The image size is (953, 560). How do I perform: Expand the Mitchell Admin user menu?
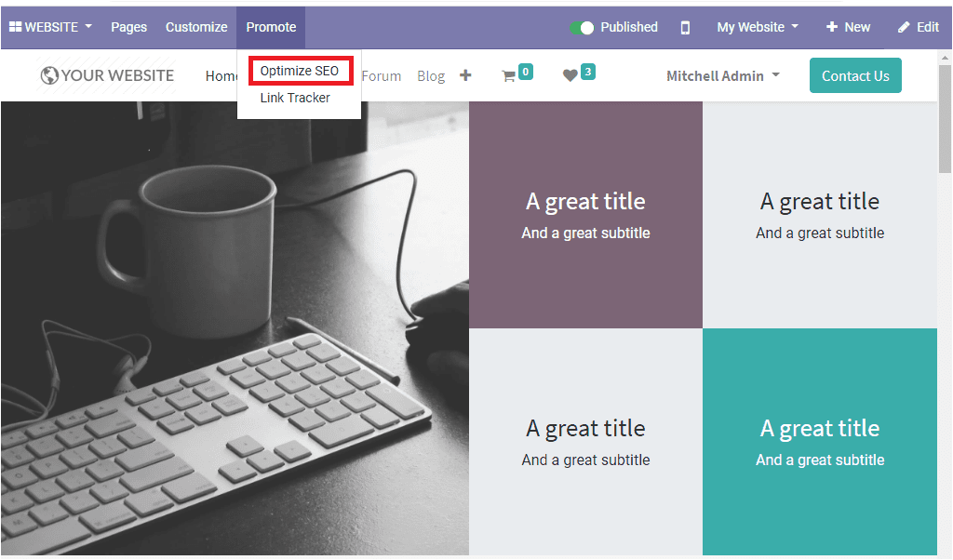(x=722, y=76)
